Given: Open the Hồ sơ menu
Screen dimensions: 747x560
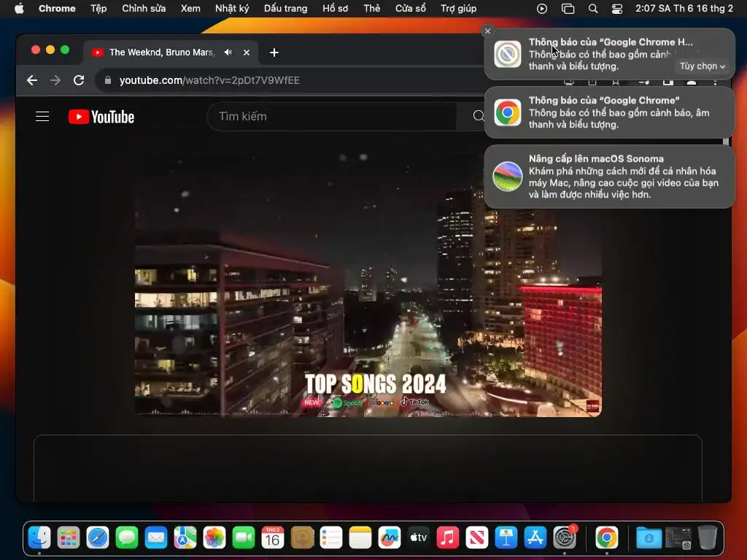Looking at the screenshot, I should click(x=336, y=9).
